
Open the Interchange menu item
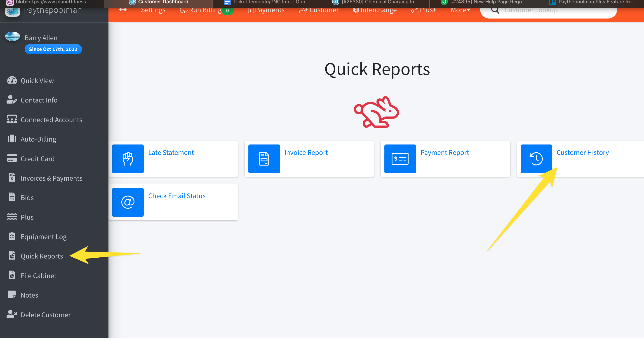click(375, 10)
